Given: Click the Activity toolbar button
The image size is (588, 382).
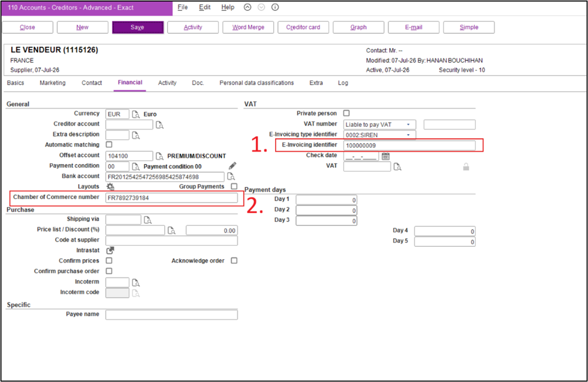Looking at the screenshot, I should (x=193, y=28).
